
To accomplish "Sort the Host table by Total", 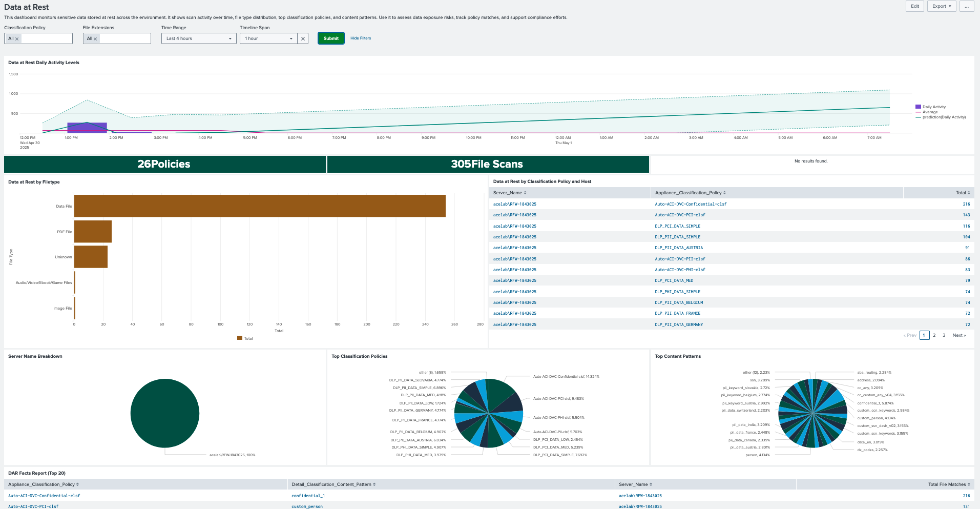I will [963, 193].
